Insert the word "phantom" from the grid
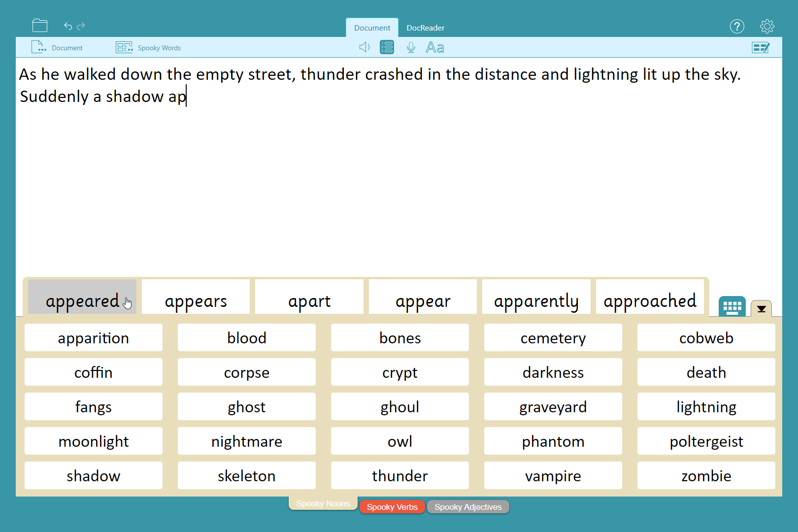This screenshot has width=798, height=532. click(x=553, y=441)
